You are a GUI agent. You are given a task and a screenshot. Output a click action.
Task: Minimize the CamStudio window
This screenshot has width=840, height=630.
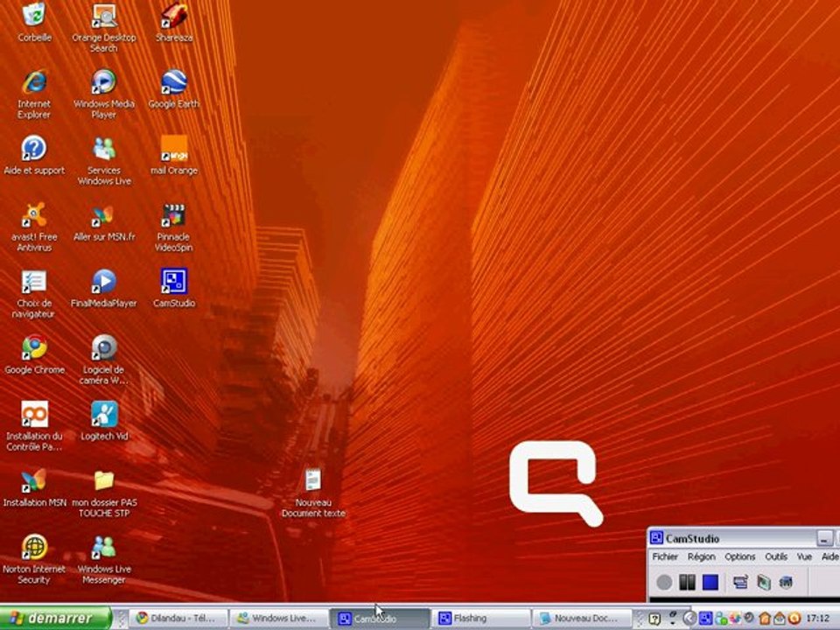tap(825, 537)
